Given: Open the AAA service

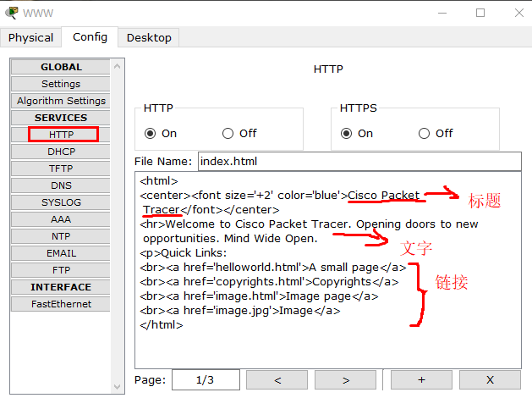Looking at the screenshot, I should 61,219.
